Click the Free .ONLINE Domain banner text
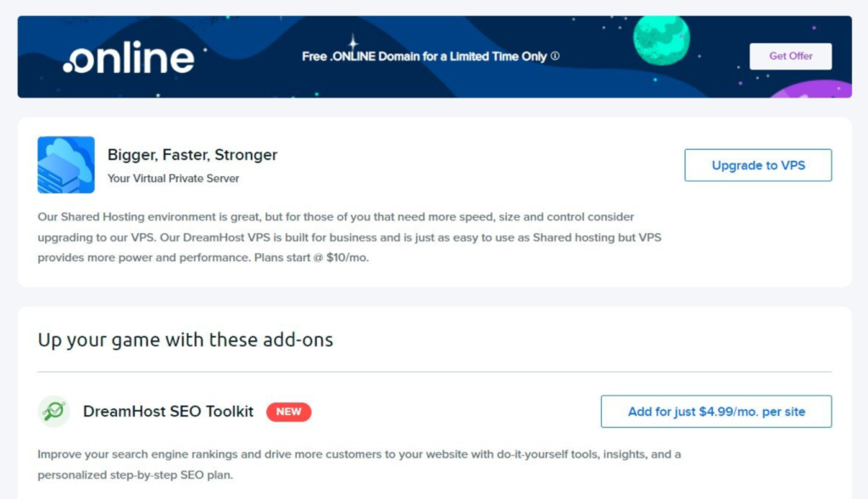868x499 pixels. pyautogui.click(x=424, y=57)
